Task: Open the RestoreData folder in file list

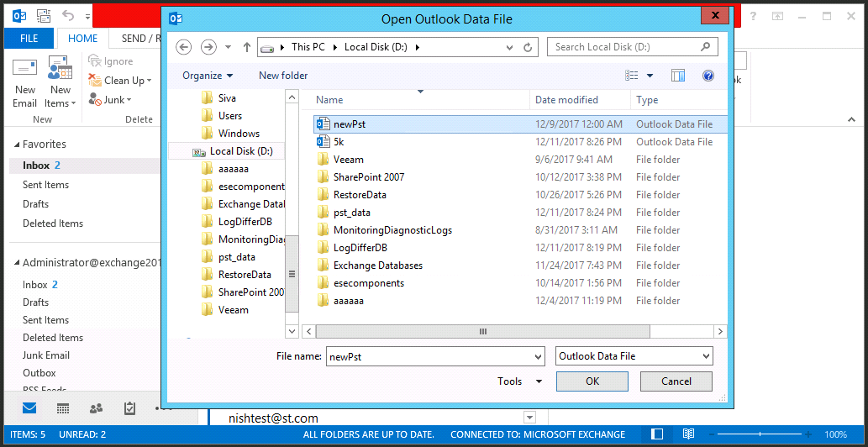Action: point(520,195)
